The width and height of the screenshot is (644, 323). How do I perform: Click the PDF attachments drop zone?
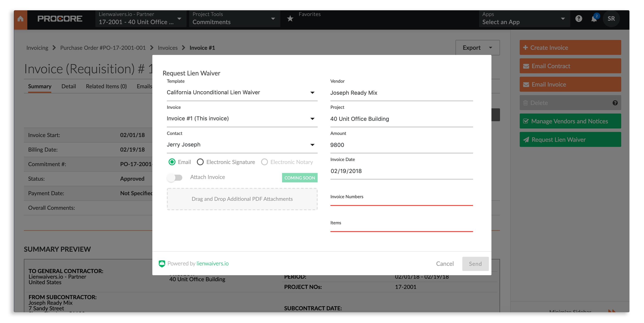[242, 199]
